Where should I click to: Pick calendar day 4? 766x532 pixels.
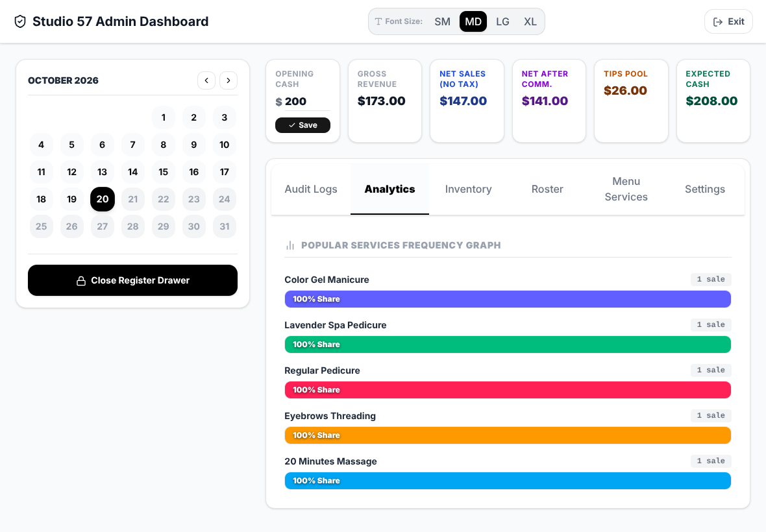pos(42,145)
